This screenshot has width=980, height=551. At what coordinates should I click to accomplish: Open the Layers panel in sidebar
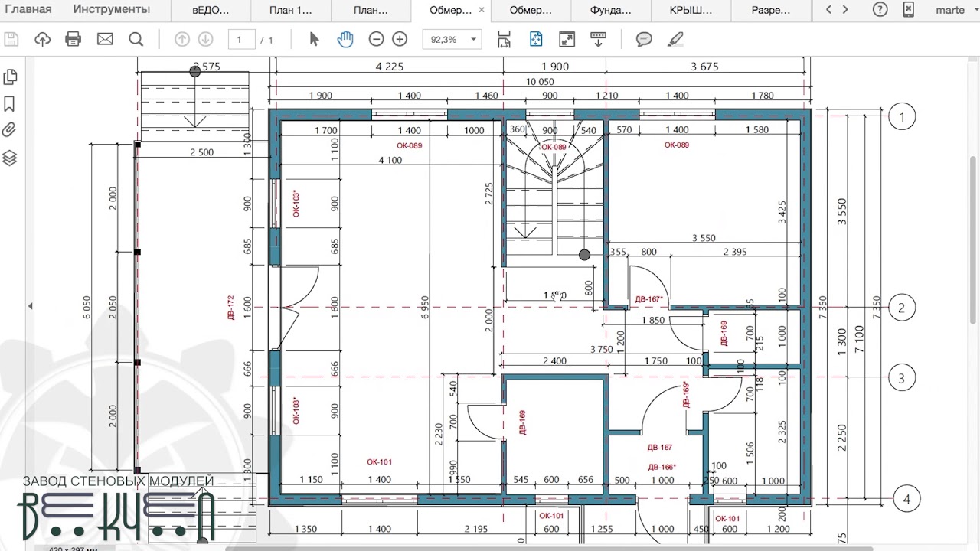tap(10, 158)
